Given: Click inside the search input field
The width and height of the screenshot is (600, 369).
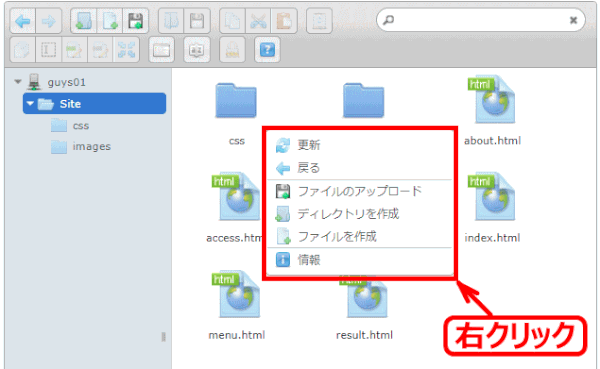Looking at the screenshot, I should 481,20.
